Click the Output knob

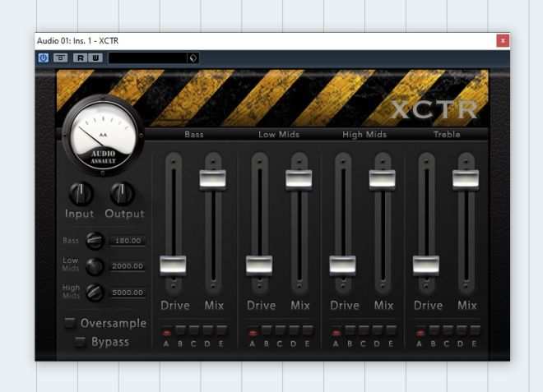coord(122,194)
